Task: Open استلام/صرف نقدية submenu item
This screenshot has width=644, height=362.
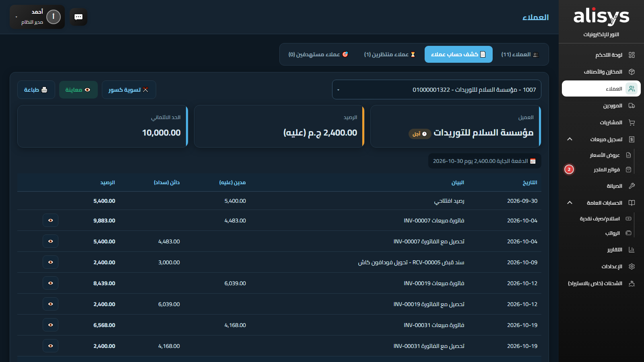Action: 605,219
